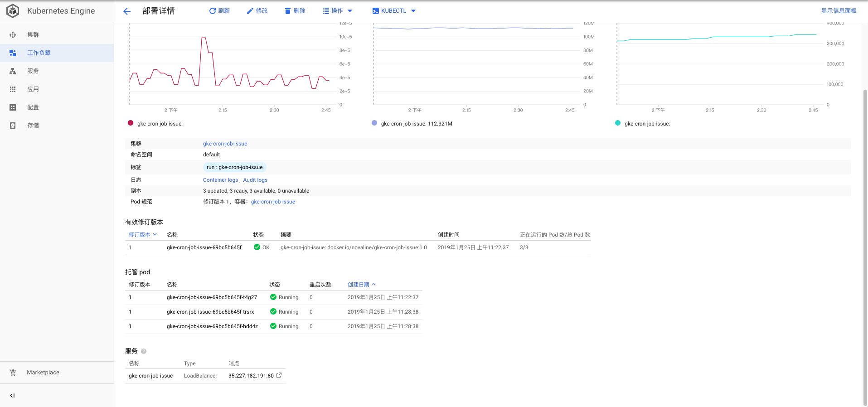Click the configuration sidebar icon

tap(13, 107)
